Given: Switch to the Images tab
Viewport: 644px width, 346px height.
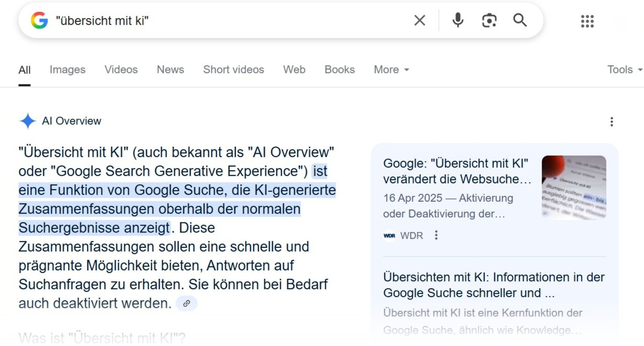Looking at the screenshot, I should (68, 70).
